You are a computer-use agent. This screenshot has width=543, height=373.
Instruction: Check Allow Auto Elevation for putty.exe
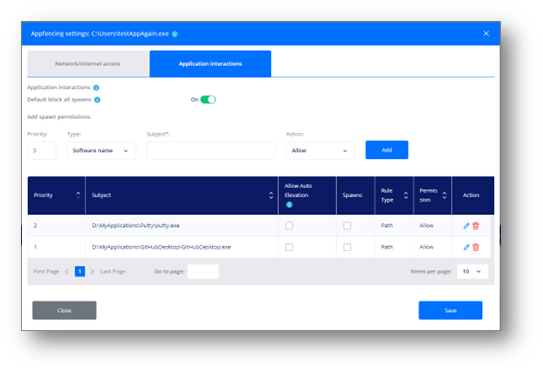289,226
